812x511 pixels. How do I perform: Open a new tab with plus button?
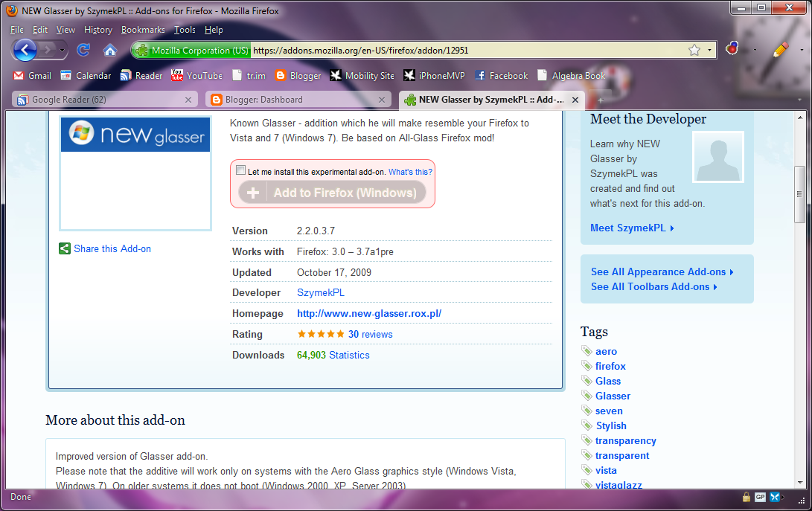tap(601, 100)
